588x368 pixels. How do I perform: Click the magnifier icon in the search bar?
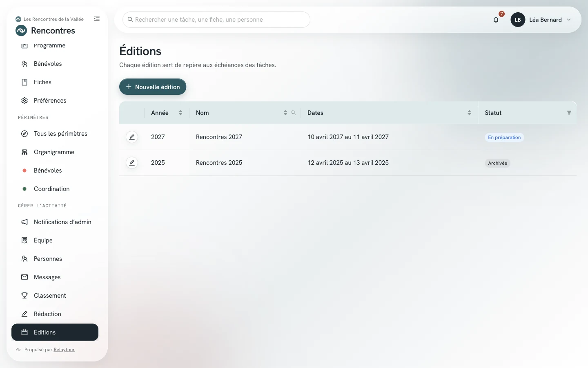click(130, 20)
